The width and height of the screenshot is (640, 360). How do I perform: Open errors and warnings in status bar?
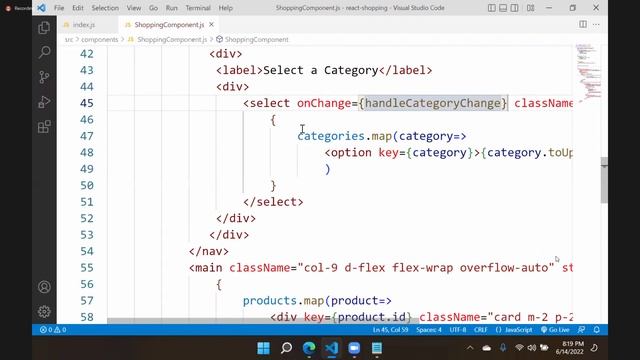click(x=53, y=330)
